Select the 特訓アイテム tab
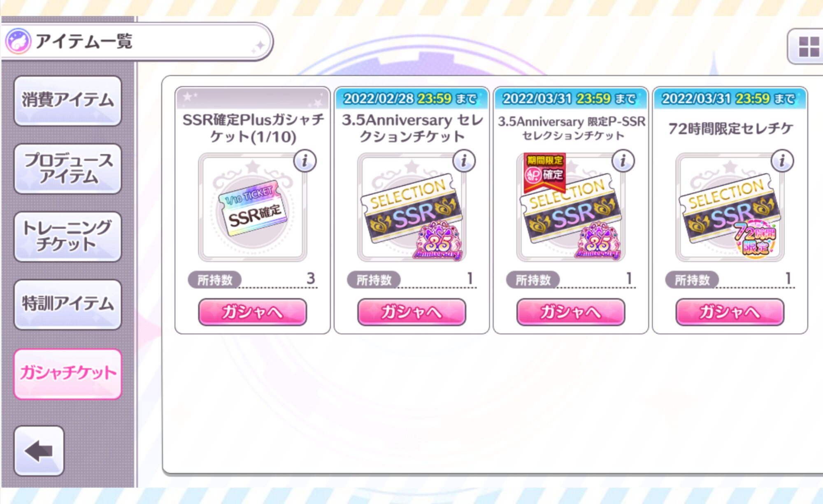The height and width of the screenshot is (504, 823). click(68, 304)
